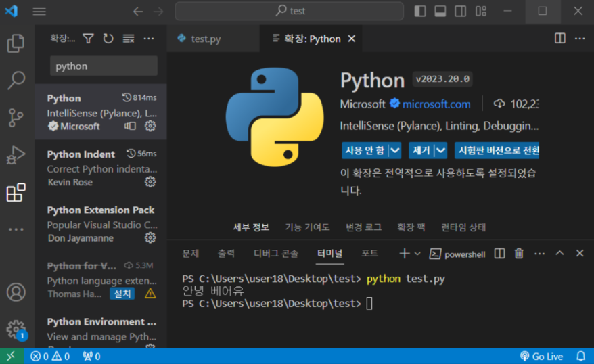Close the 확장: Python tab
The width and height of the screenshot is (594, 364).
coord(352,39)
